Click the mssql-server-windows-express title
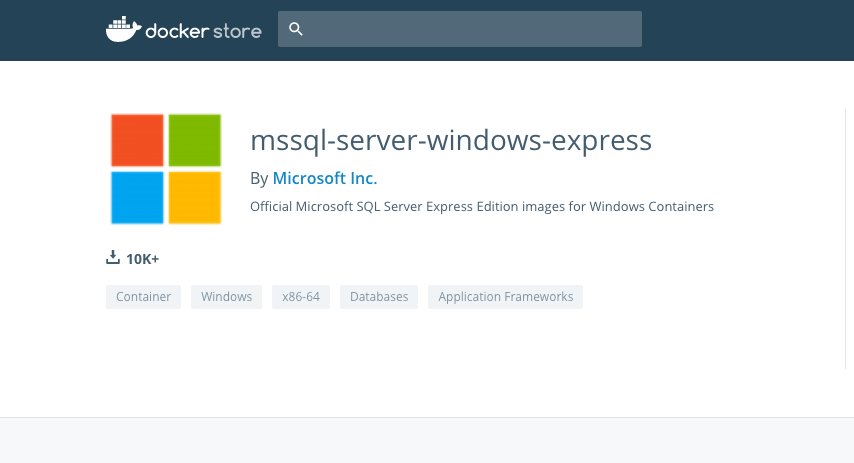This screenshot has width=854, height=463. point(451,141)
